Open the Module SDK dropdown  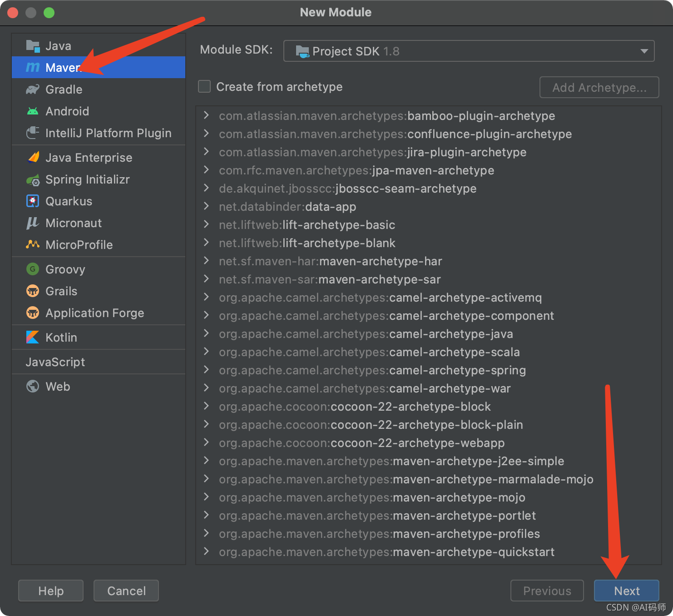pos(469,51)
